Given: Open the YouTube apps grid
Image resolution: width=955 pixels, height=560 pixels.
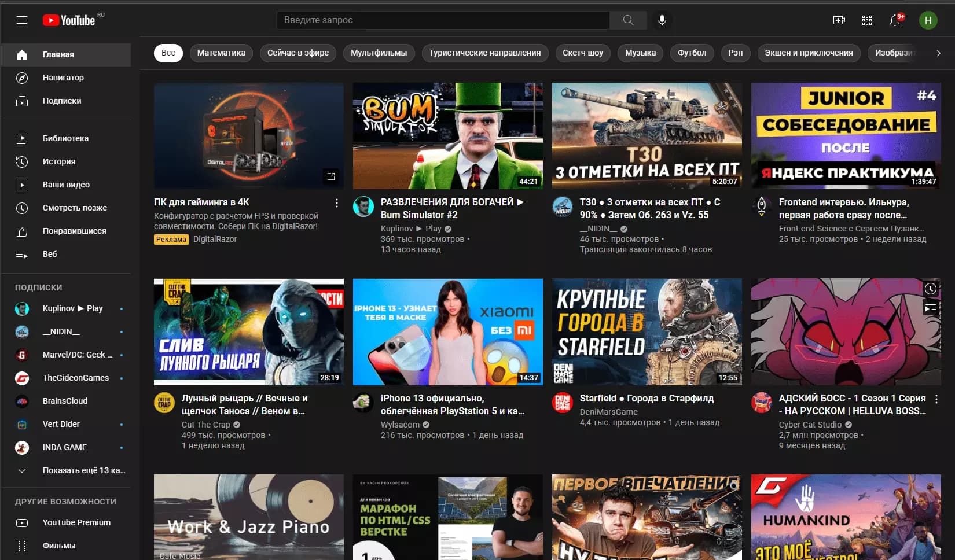Looking at the screenshot, I should pos(867,20).
